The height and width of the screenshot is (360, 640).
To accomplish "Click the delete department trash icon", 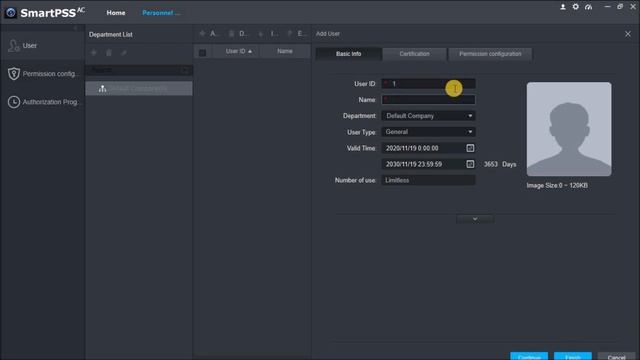I will pos(109,53).
